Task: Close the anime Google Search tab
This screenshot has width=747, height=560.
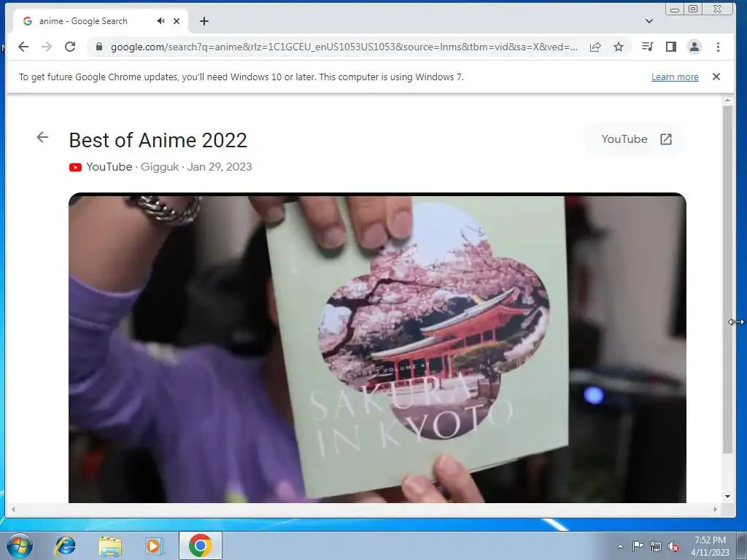Action: point(177,21)
